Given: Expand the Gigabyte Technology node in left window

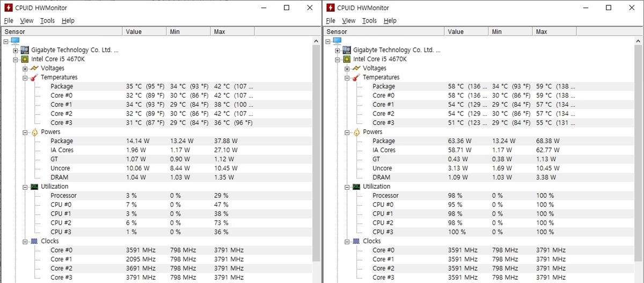Looking at the screenshot, I should pyautogui.click(x=16, y=50).
